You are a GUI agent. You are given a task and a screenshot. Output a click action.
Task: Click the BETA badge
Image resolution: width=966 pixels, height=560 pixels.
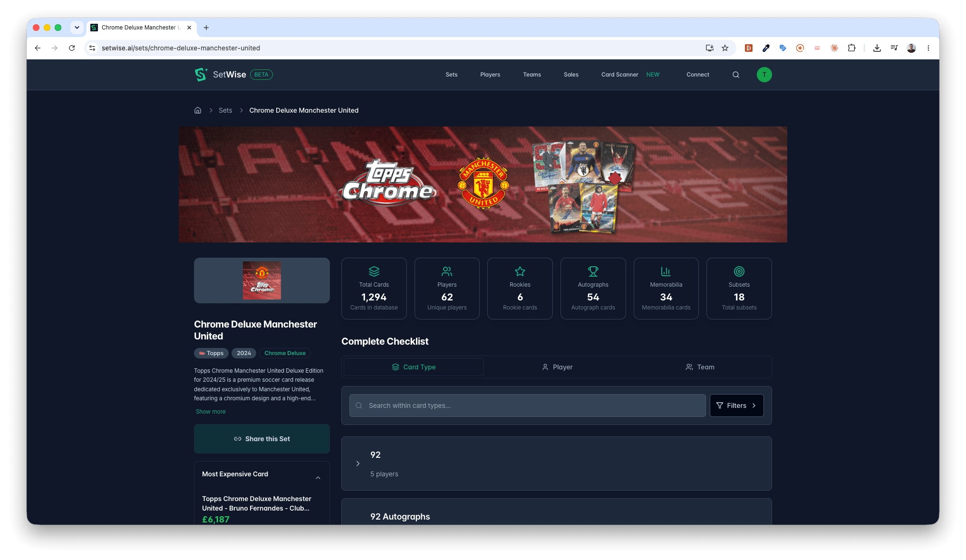pos(261,75)
